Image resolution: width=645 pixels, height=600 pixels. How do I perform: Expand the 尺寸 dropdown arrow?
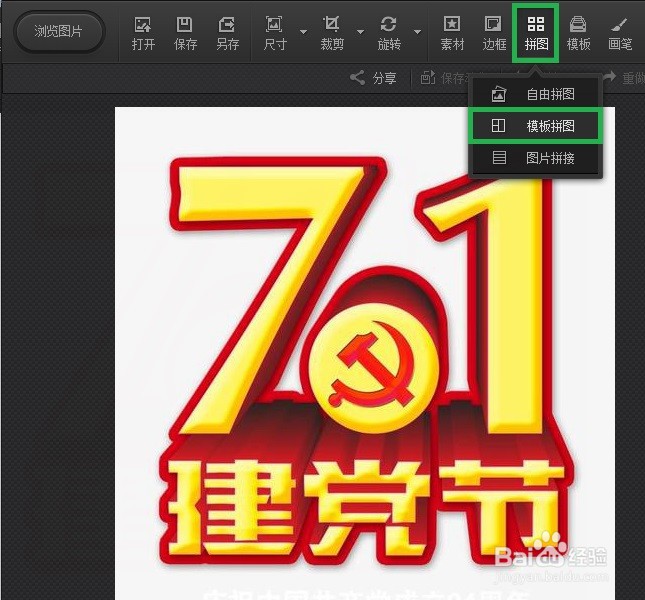304,32
